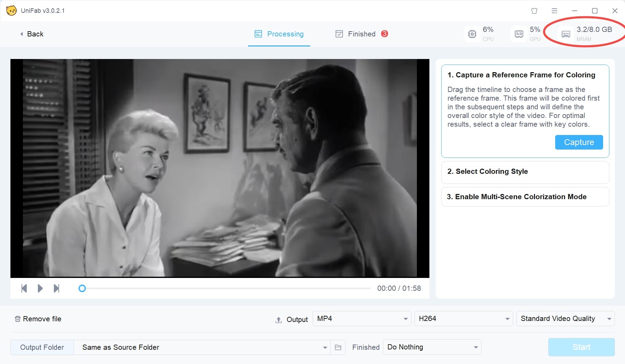Click the GPU usage icon
This screenshot has width=625, height=364.
pyautogui.click(x=519, y=34)
